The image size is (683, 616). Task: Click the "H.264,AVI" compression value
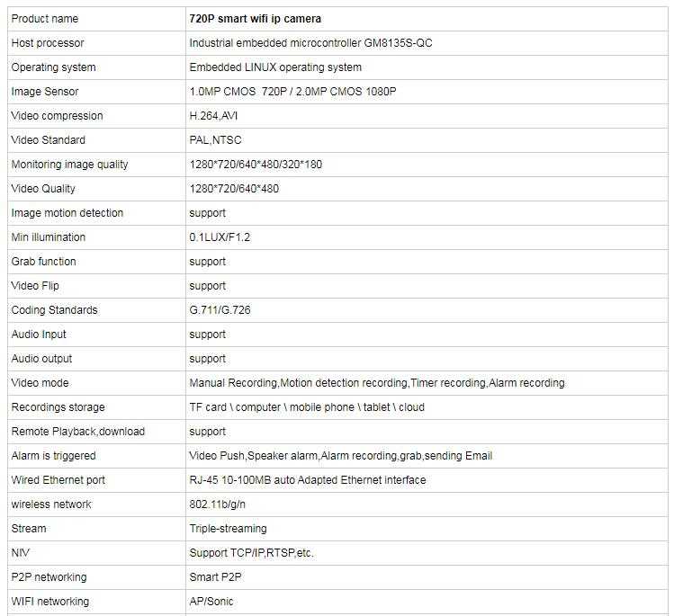tap(214, 116)
